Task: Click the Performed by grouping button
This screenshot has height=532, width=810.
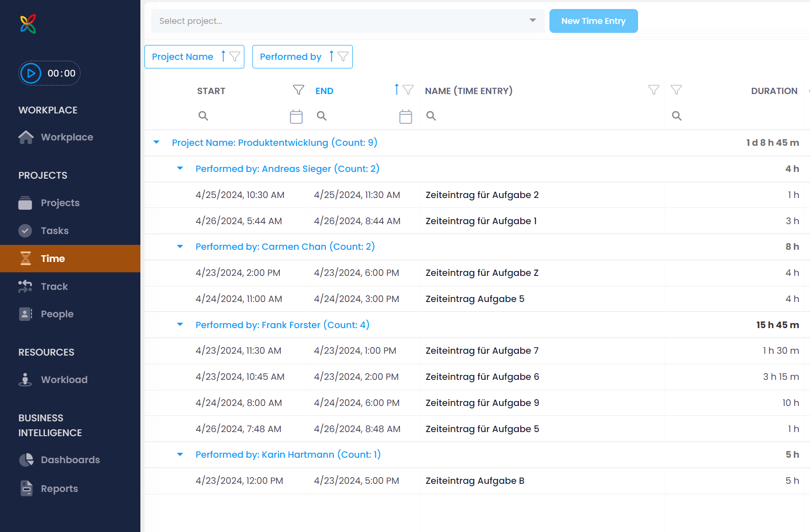Action: click(302, 56)
